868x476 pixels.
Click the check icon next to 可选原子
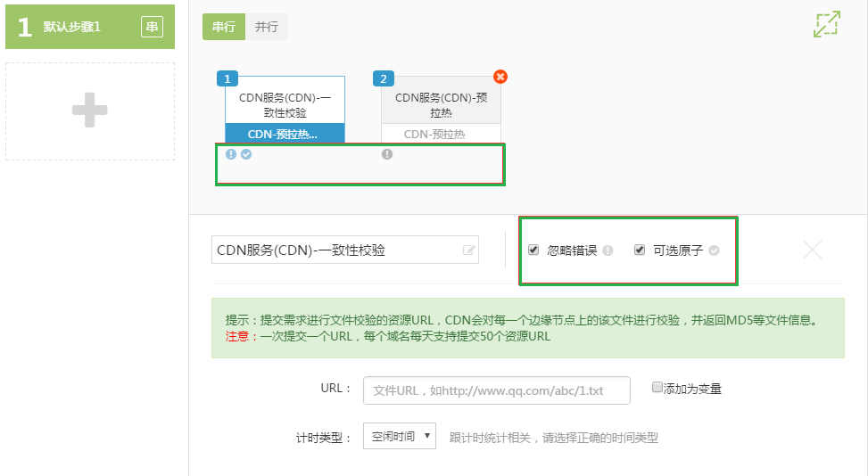(x=714, y=250)
